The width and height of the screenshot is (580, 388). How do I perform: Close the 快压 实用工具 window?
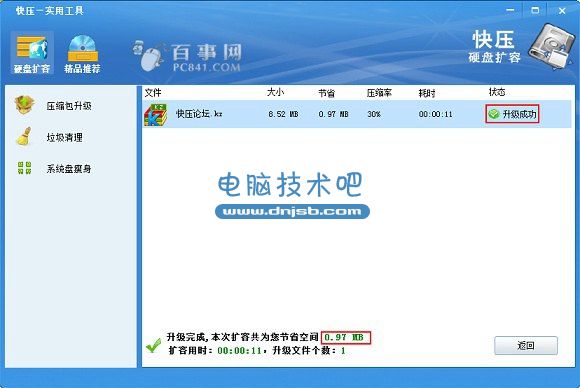coord(562,11)
